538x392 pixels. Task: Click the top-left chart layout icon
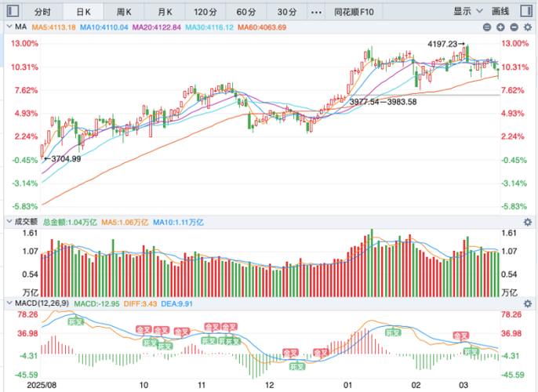(x=13, y=11)
